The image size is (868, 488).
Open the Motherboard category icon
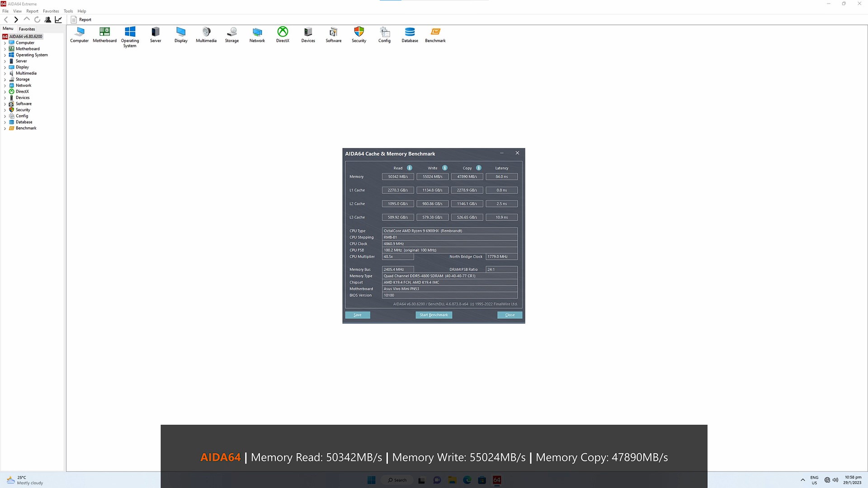[x=105, y=35]
